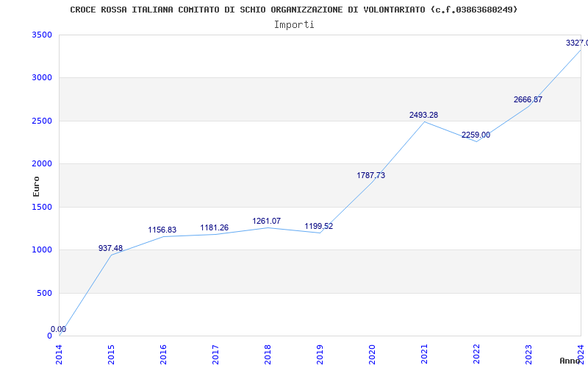Click the 2023 x-axis tick label

tap(528, 354)
